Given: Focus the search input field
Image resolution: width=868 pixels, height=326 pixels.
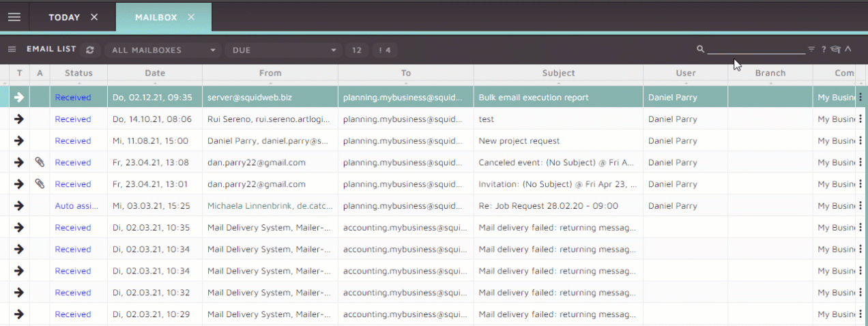Looking at the screenshot, I should tap(756, 49).
